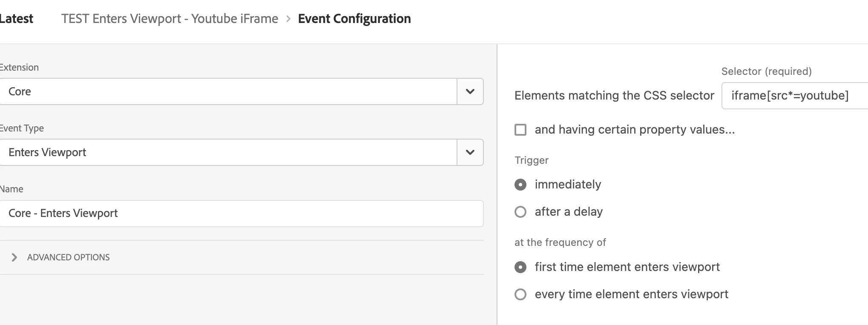Viewport: 868px width, 325px height.
Task: Expand the ADVANCED OPTIONS section label
Action: [x=68, y=257]
